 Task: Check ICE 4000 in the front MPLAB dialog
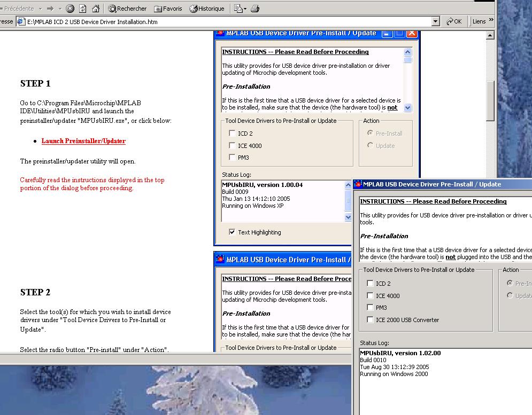(370, 296)
